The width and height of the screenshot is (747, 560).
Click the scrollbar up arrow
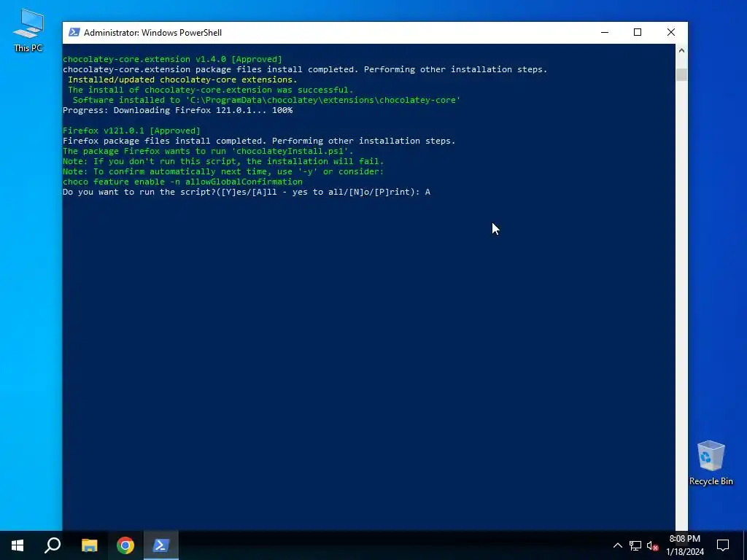[x=681, y=50]
